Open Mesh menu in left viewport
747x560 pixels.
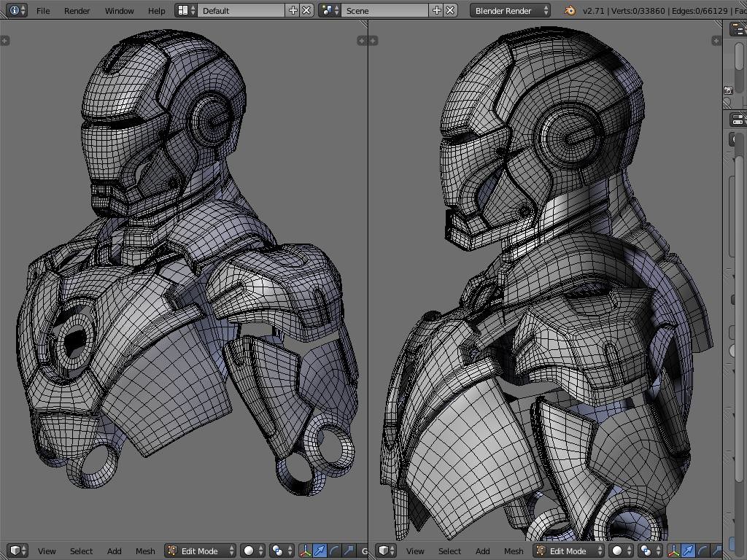coord(145,551)
